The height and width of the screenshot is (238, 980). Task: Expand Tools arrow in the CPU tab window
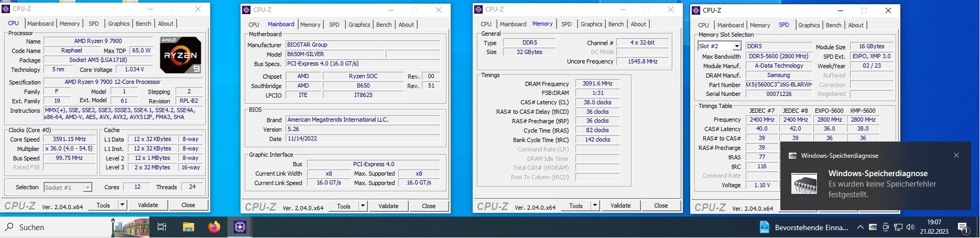[122, 205]
